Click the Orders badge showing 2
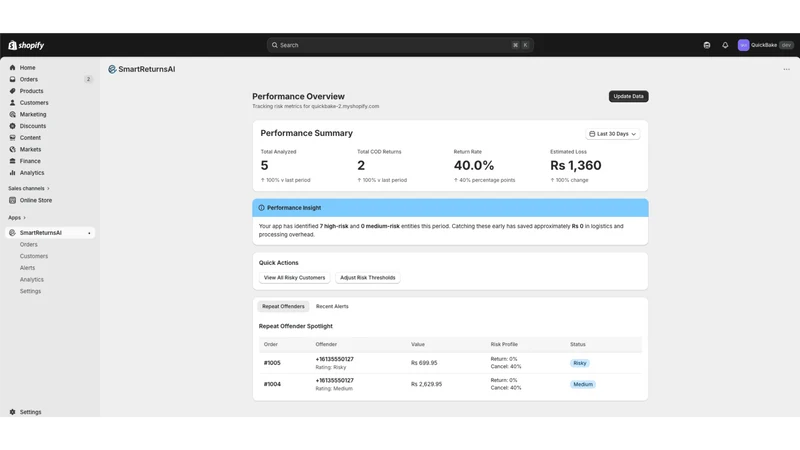The image size is (800, 450). (x=88, y=79)
